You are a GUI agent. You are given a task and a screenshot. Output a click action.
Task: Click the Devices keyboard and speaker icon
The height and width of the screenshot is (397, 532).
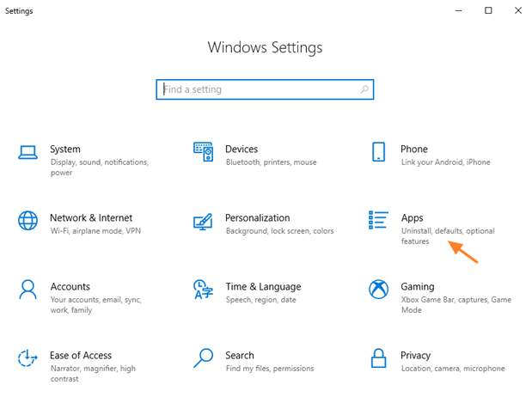pos(203,152)
